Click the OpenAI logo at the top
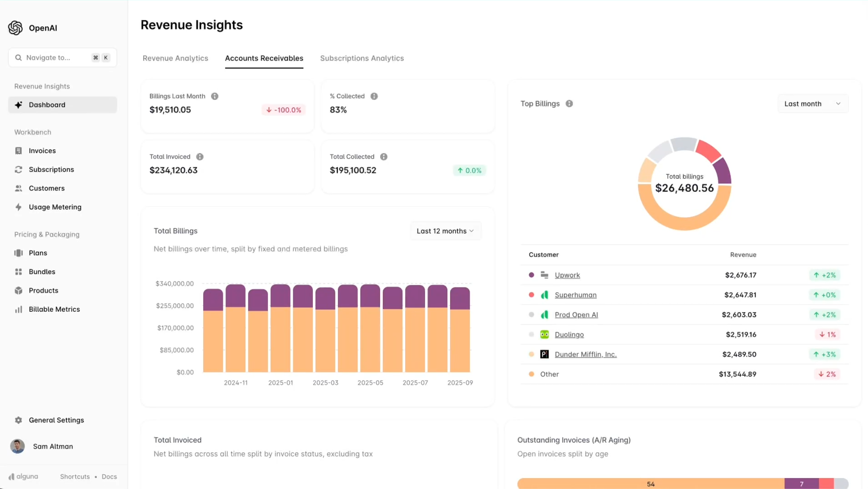Screen dimensions: 868x489 point(15,28)
